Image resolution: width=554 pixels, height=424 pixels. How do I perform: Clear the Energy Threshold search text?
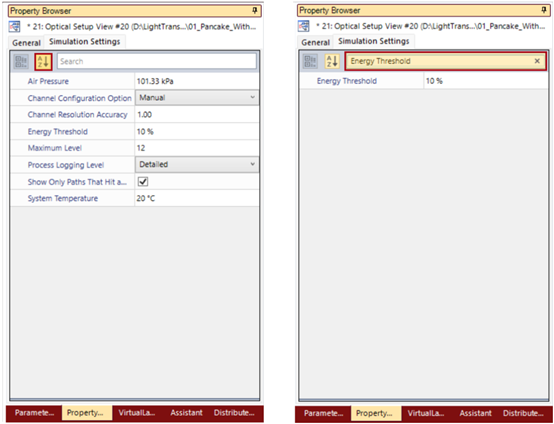coord(537,61)
